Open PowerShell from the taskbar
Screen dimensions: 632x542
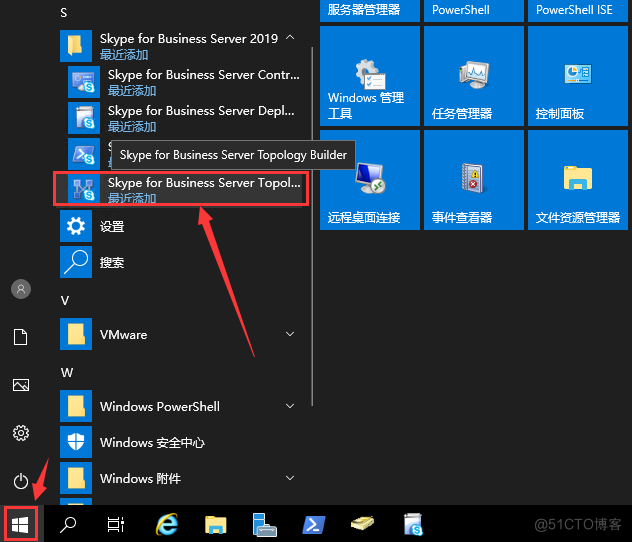click(314, 525)
